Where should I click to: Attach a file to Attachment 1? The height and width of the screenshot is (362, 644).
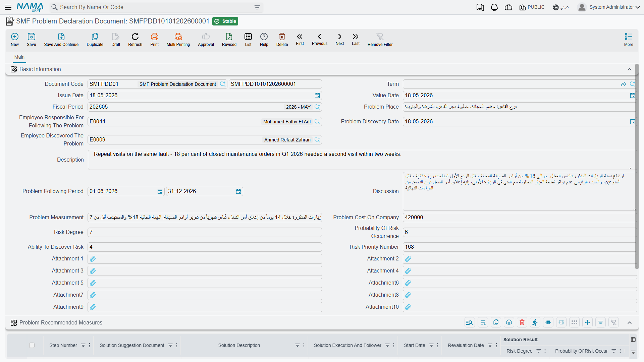point(93,259)
